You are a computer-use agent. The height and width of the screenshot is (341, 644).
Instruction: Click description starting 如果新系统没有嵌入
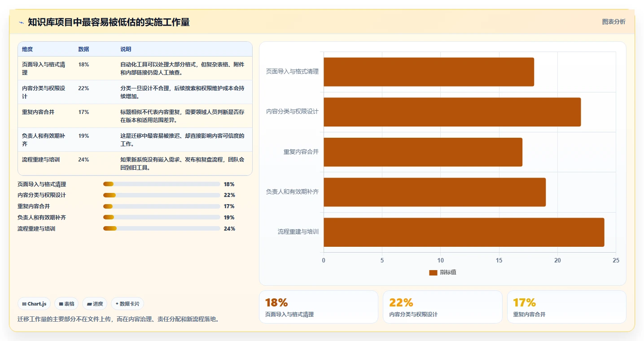coord(183,163)
